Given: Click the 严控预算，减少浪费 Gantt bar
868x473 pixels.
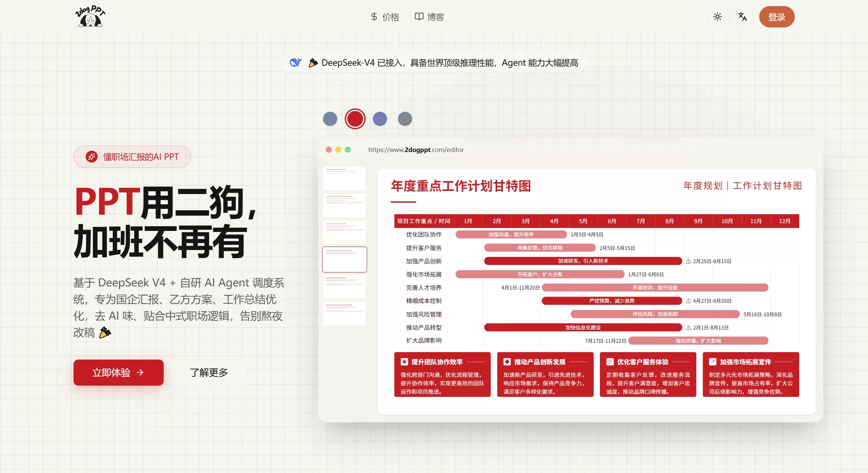Looking at the screenshot, I should tap(612, 301).
